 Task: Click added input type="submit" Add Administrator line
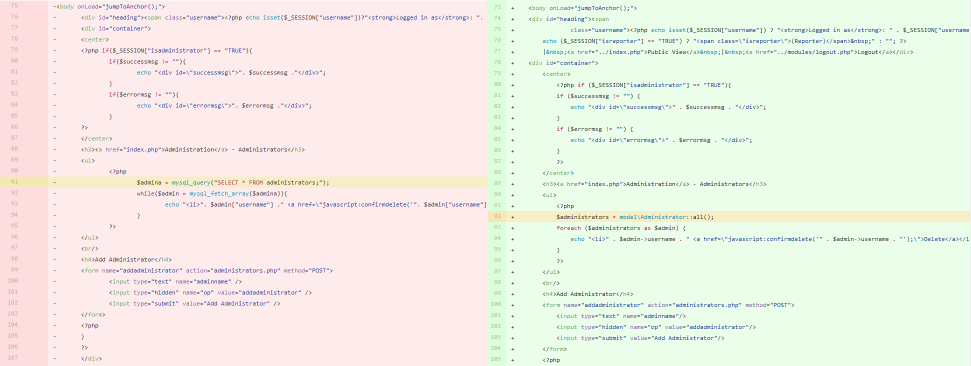pyautogui.click(x=640, y=338)
